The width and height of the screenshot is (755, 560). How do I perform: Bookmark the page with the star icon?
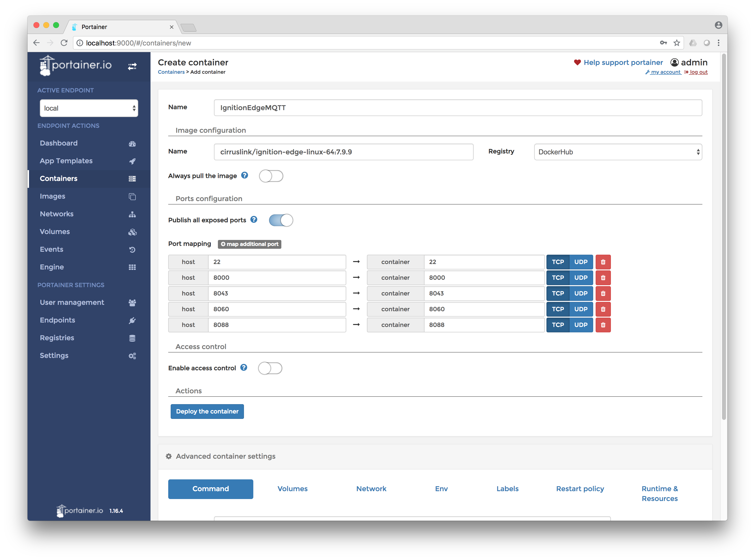coord(677,43)
